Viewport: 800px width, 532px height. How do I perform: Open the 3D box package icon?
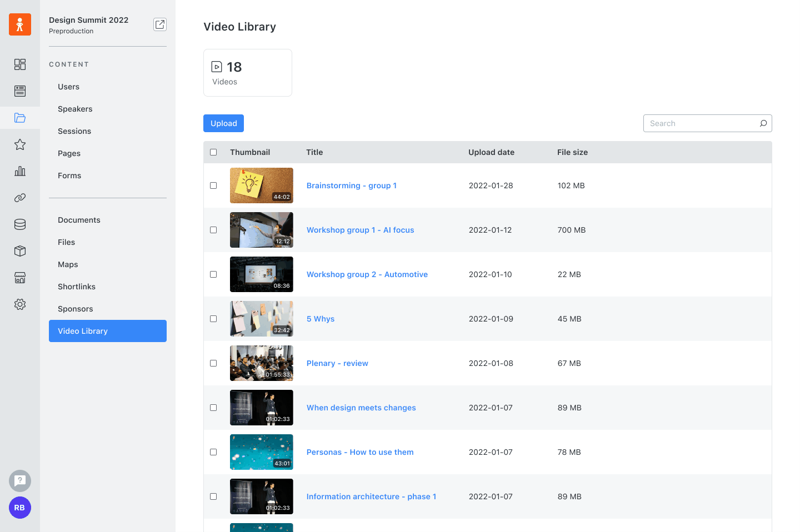tap(20, 251)
